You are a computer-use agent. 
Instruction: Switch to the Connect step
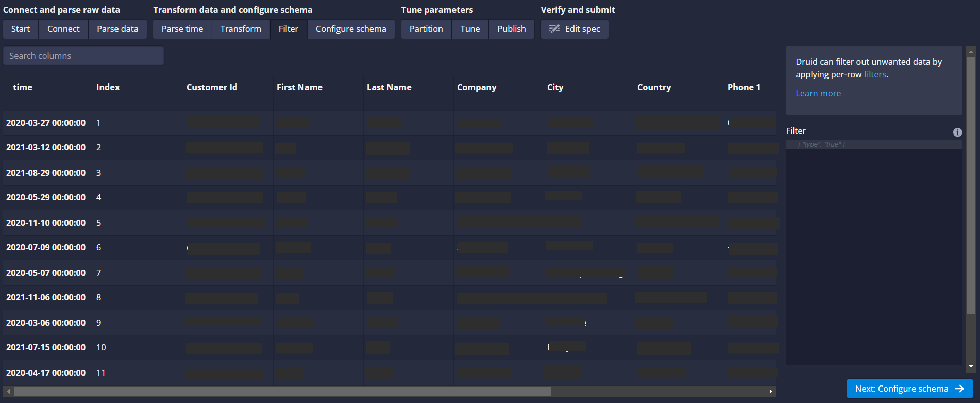point(63,29)
